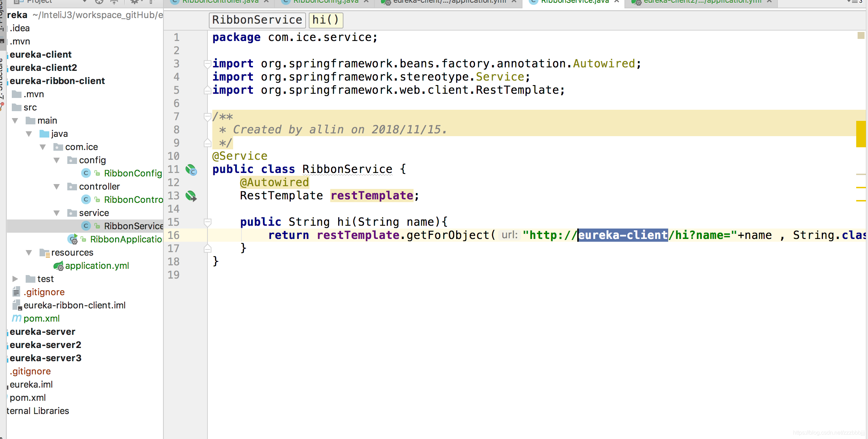
Task: Open RibbonConfig in the project tree
Action: pyautogui.click(x=133, y=173)
